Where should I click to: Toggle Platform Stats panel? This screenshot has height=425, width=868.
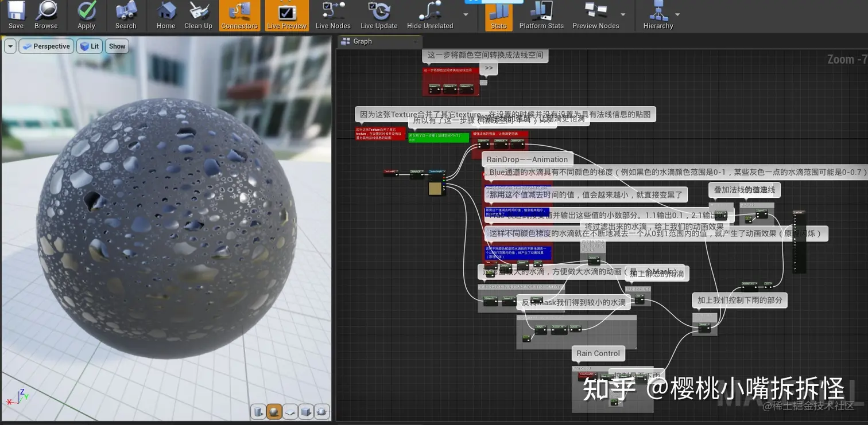[541, 15]
